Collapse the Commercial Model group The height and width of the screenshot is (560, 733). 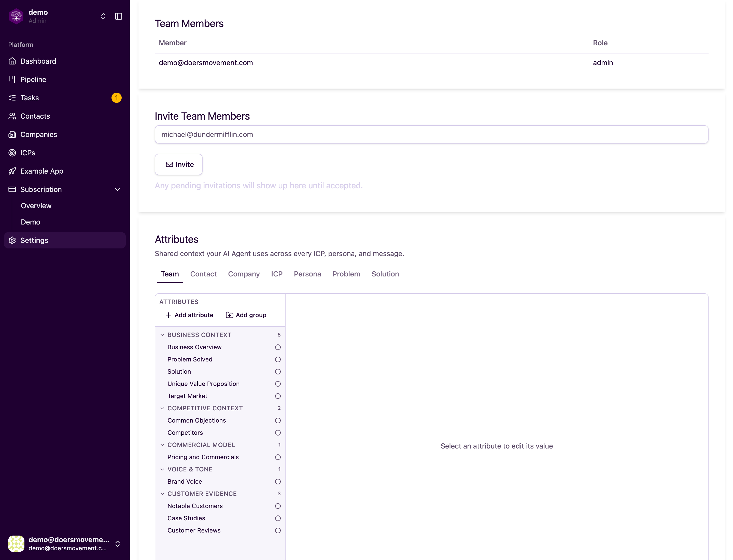162,445
